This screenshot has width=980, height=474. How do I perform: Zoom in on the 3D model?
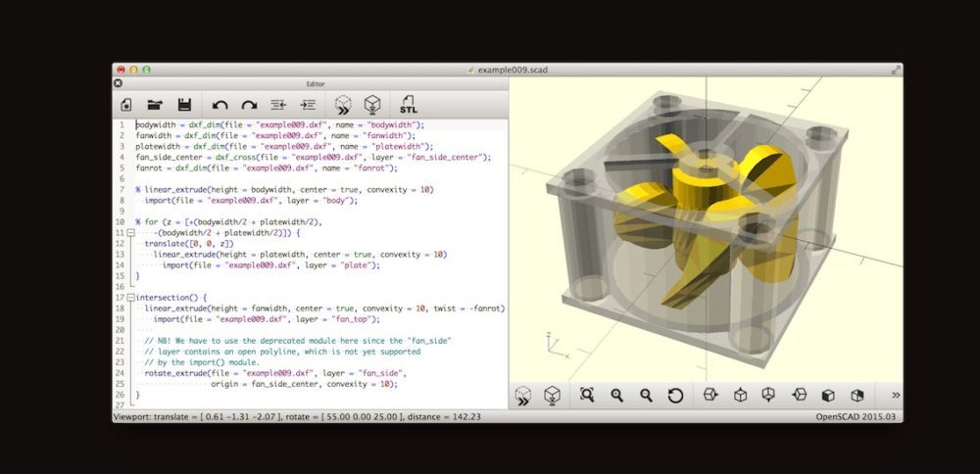click(616, 395)
